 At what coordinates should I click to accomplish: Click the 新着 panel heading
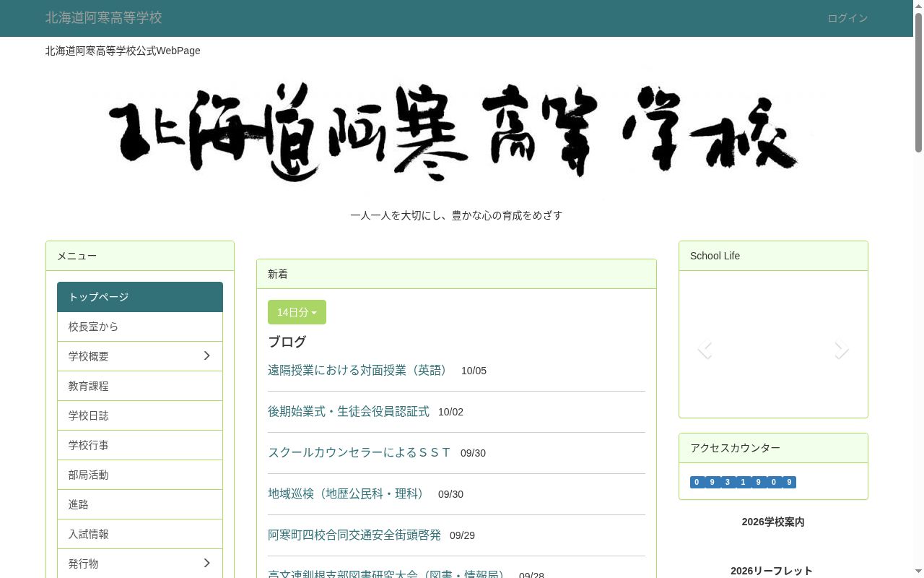pyautogui.click(x=456, y=274)
